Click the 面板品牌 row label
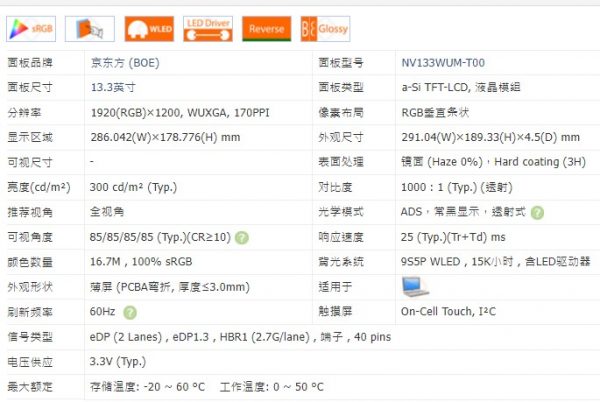Screen dimensions: 600x402 pos(30,62)
